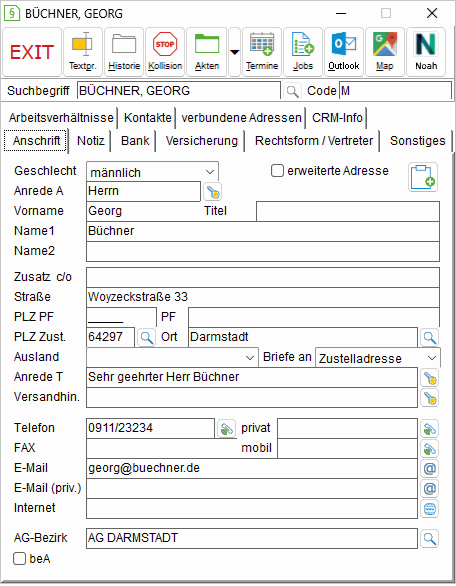The width and height of the screenshot is (456, 586).
Task: Click the Name1 field containing Büchner
Action: tap(263, 231)
